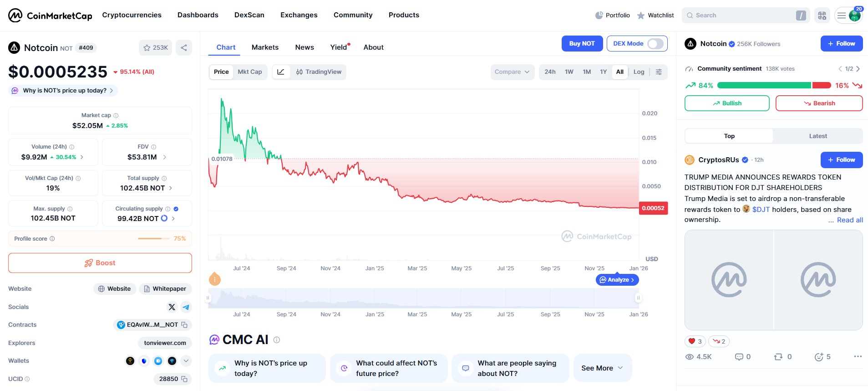Click the left handle of chart range slider

[x=208, y=298]
